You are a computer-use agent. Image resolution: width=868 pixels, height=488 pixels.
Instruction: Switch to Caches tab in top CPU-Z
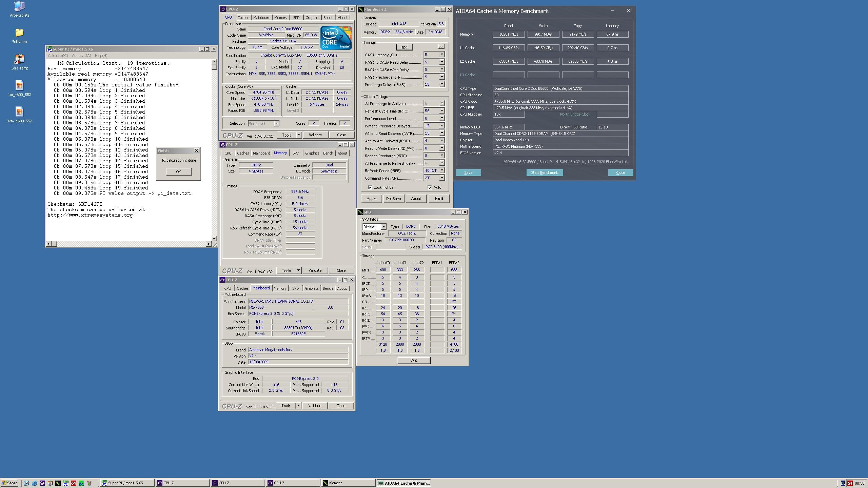point(243,18)
